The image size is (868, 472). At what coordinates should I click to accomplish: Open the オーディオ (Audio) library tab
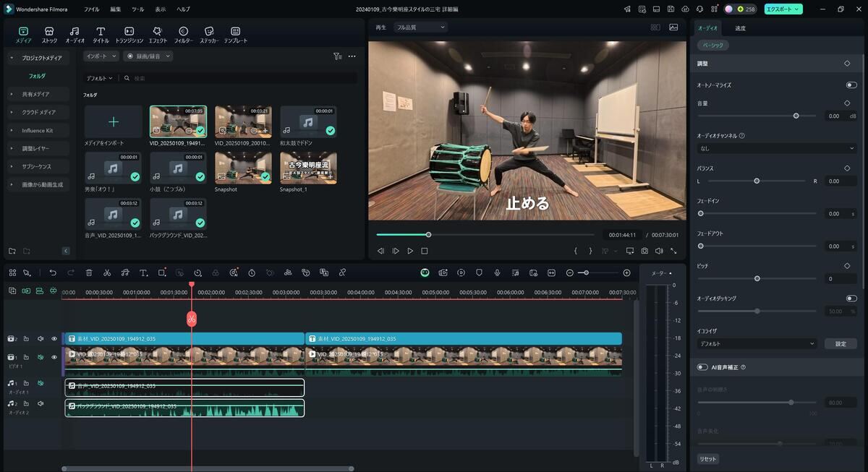75,35
